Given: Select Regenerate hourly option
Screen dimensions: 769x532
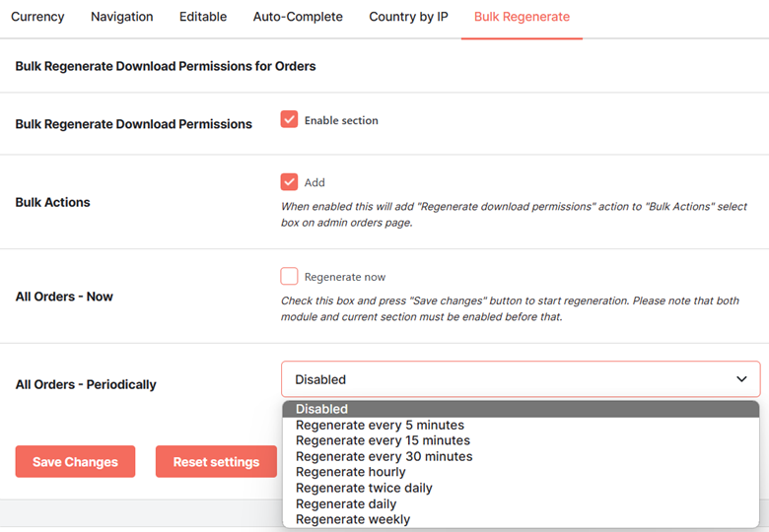Looking at the screenshot, I should [521, 472].
